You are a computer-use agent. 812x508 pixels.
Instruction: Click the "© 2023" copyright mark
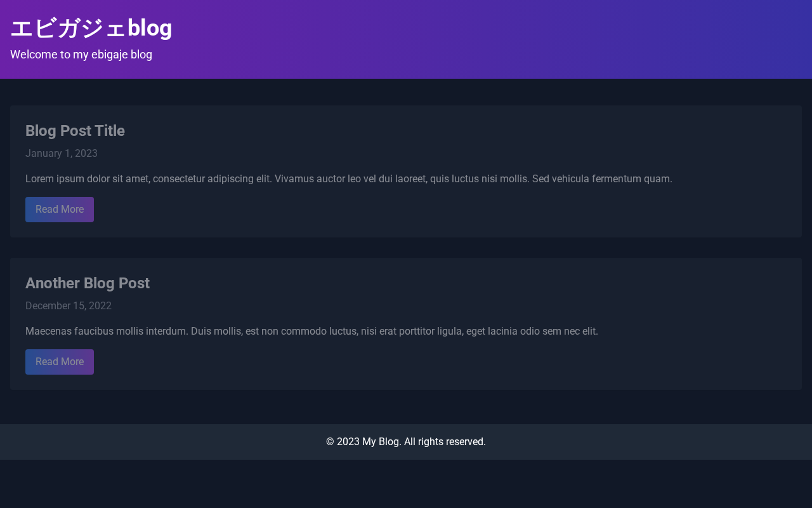(343, 442)
